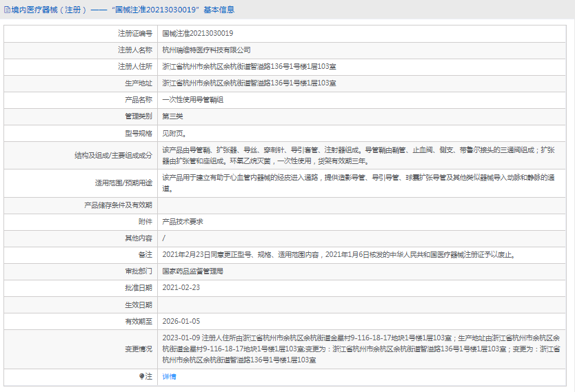This screenshot has width=575, height=392.
Task: Click the 注册人住所 label
Action: click(135, 66)
